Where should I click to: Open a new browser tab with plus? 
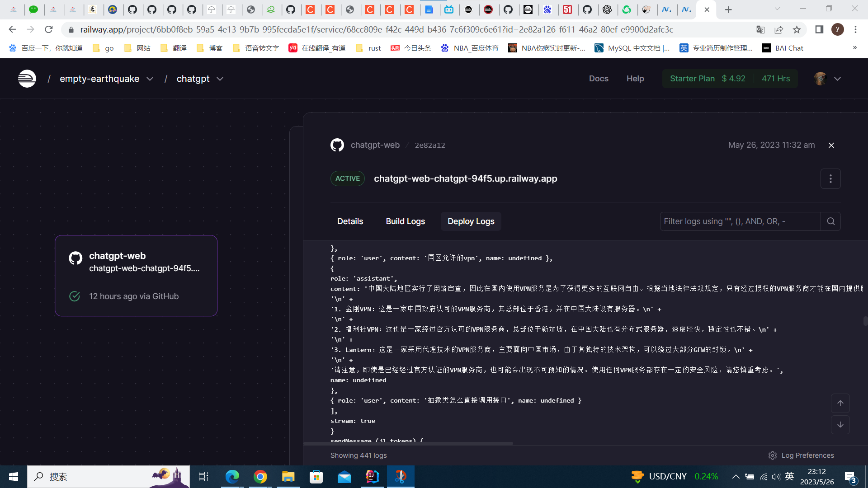pyautogui.click(x=728, y=9)
